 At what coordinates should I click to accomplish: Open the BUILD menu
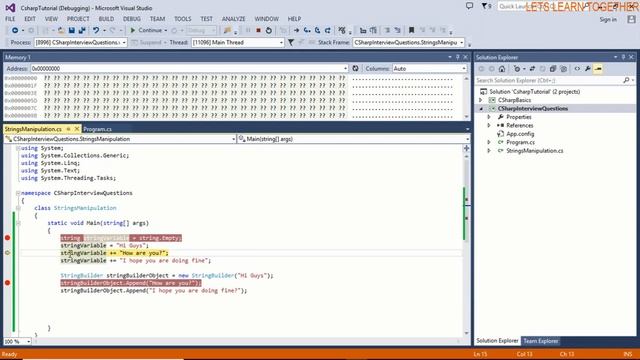[106, 19]
